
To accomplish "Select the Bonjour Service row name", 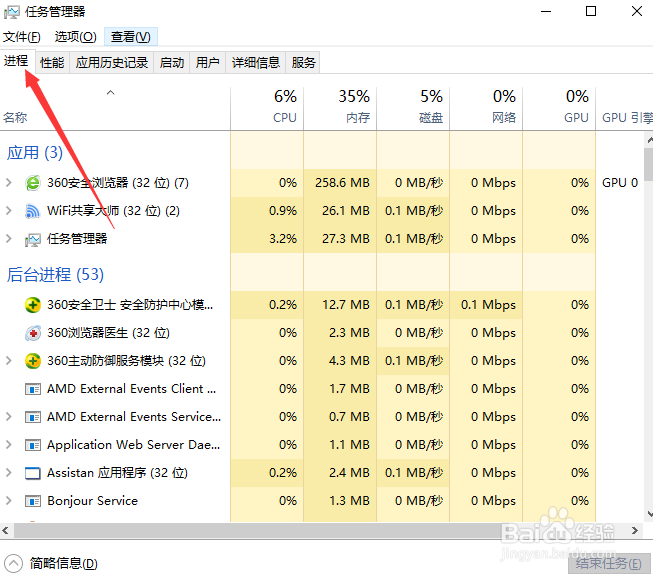I will click(x=92, y=501).
